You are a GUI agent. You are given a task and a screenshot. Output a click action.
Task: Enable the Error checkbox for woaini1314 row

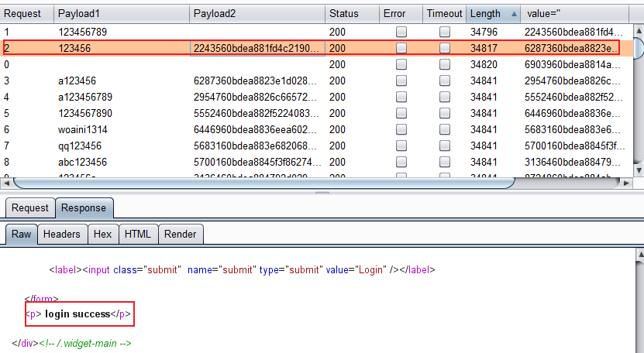tap(401, 129)
